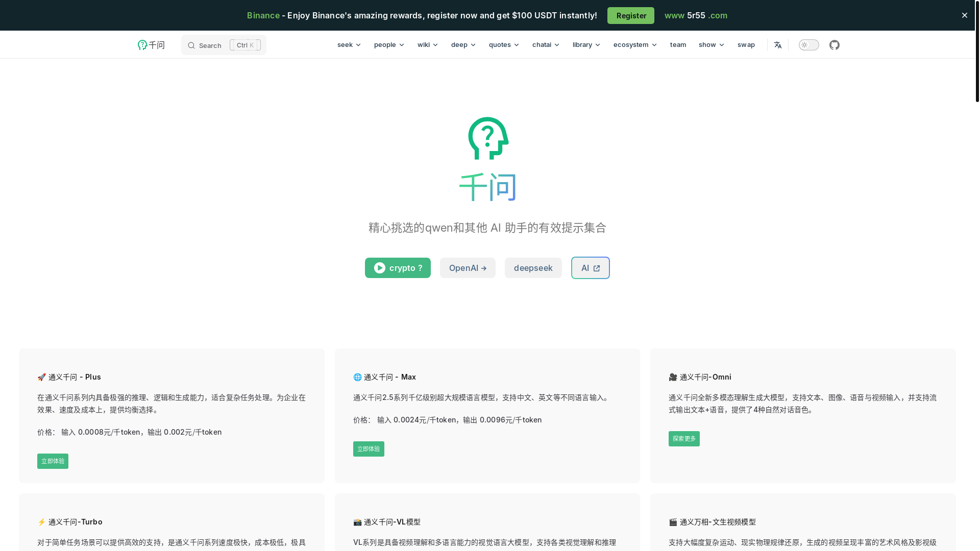The height and width of the screenshot is (551, 980).
Task: Click the external link icon on AI button
Action: [x=597, y=268]
